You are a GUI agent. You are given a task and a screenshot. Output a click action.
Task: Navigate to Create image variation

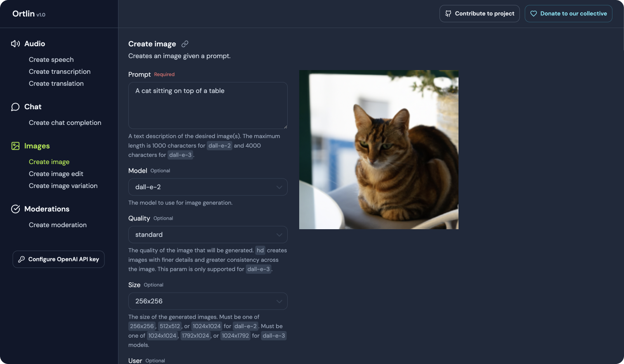[x=63, y=186]
